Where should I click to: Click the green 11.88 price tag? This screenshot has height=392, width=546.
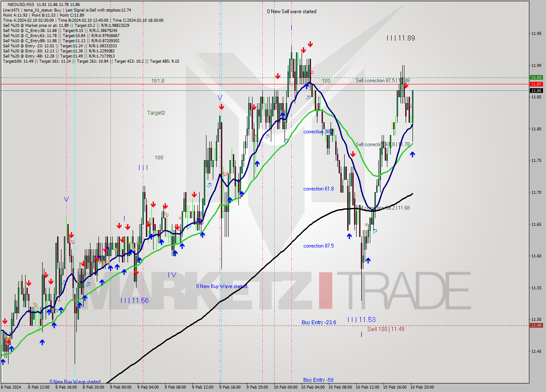tap(536, 77)
